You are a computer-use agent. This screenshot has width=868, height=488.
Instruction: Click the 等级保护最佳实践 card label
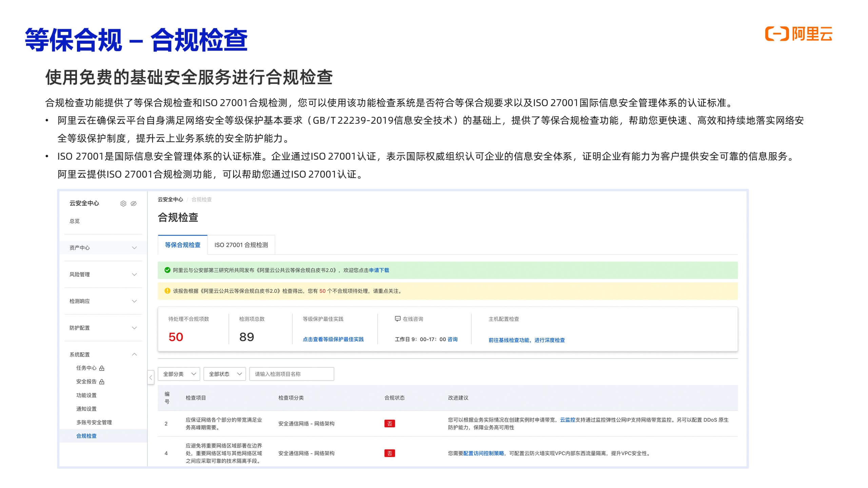tap(323, 319)
